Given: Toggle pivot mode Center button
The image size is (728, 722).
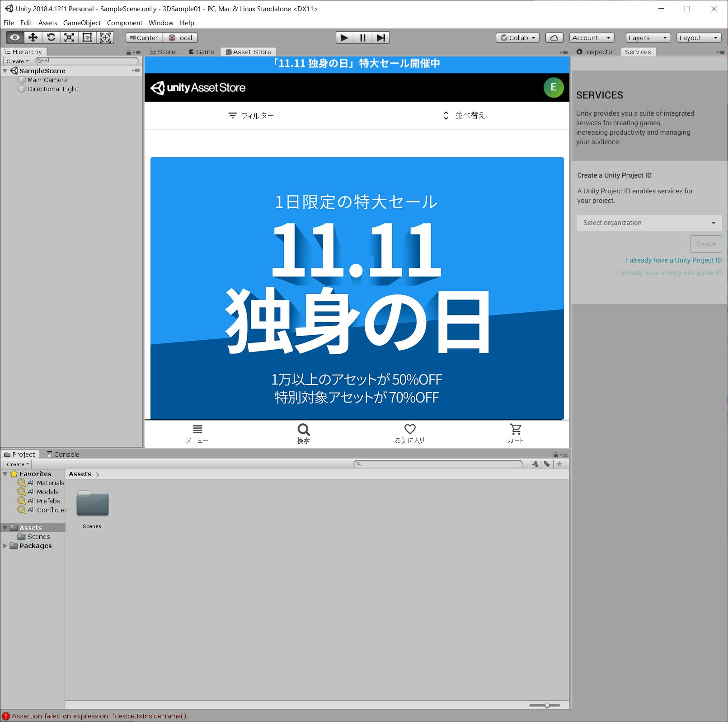Looking at the screenshot, I should (x=144, y=38).
